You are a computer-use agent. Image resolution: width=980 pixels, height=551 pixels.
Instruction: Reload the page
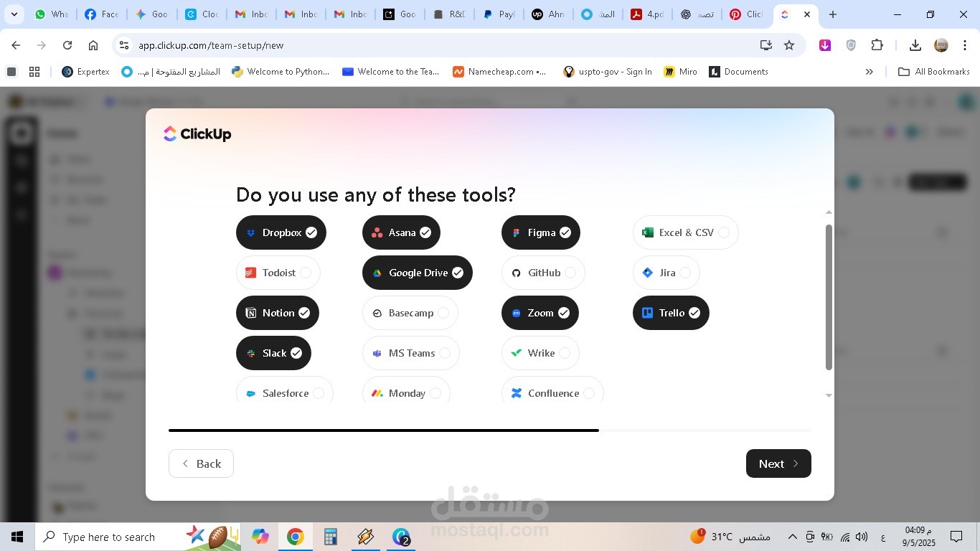pyautogui.click(x=67, y=45)
